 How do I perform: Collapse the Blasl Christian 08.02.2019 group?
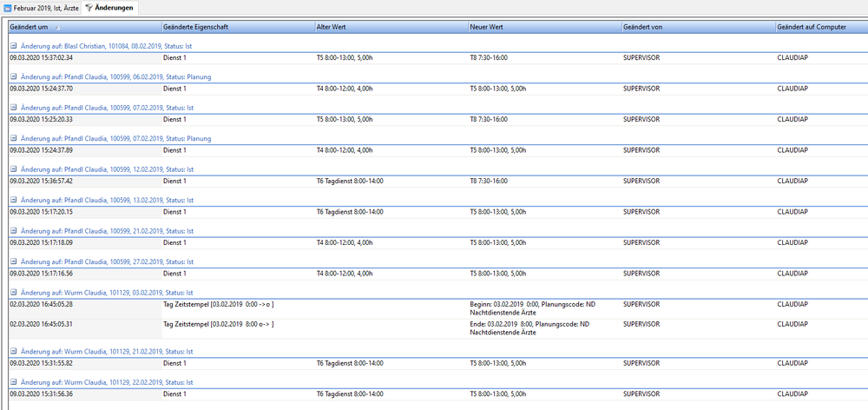[x=14, y=46]
